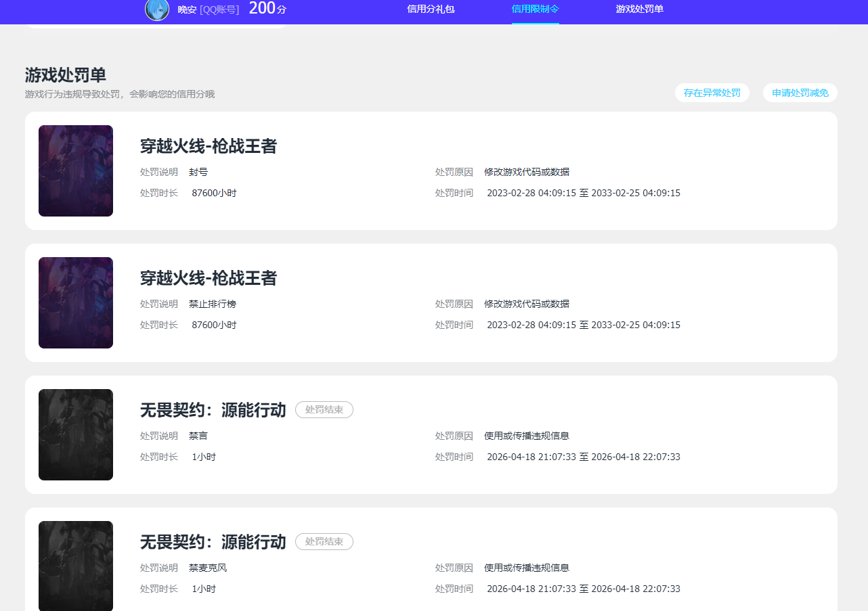868x611 pixels.
Task: Click 1小时 duration on 禁言 card
Action: click(x=204, y=457)
